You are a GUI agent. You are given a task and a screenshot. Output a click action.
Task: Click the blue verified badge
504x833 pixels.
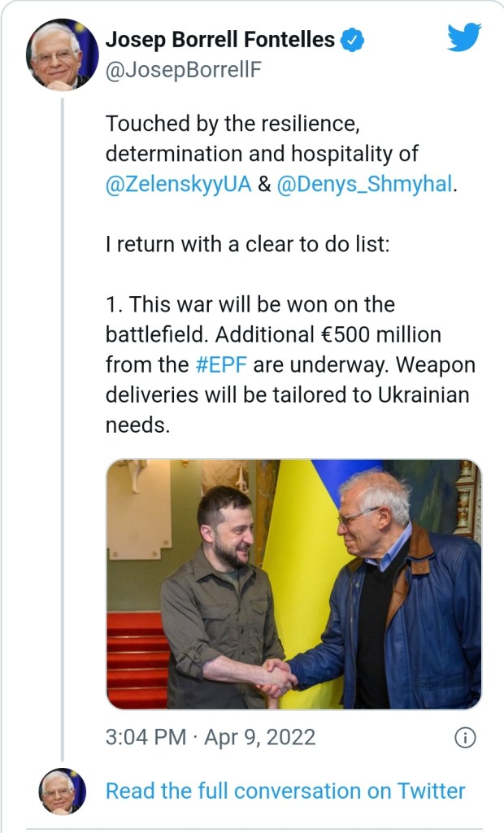351,39
